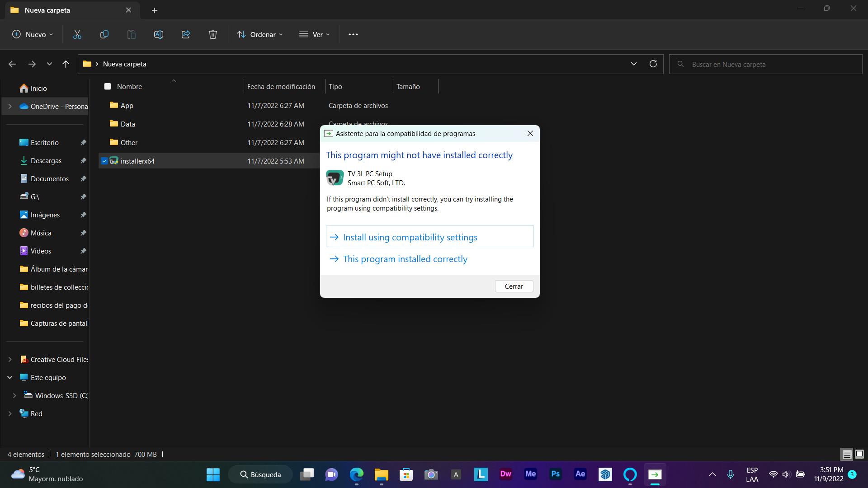
Task: Click the Copy icon in toolbar
Action: (104, 34)
